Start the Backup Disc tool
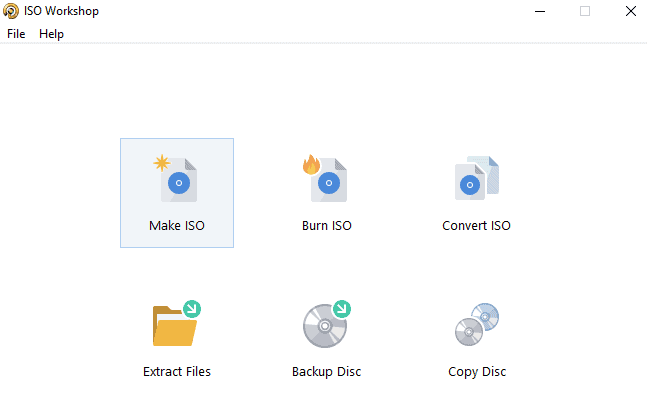 (x=326, y=339)
